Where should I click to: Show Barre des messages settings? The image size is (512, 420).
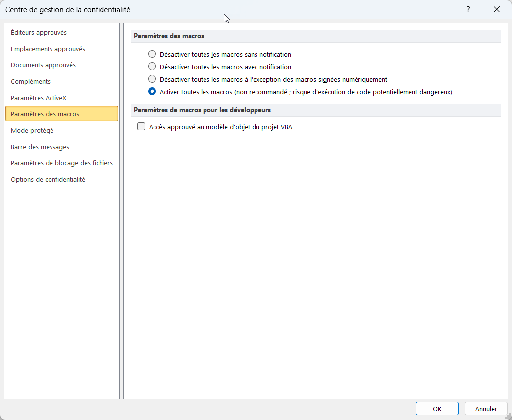(40, 147)
